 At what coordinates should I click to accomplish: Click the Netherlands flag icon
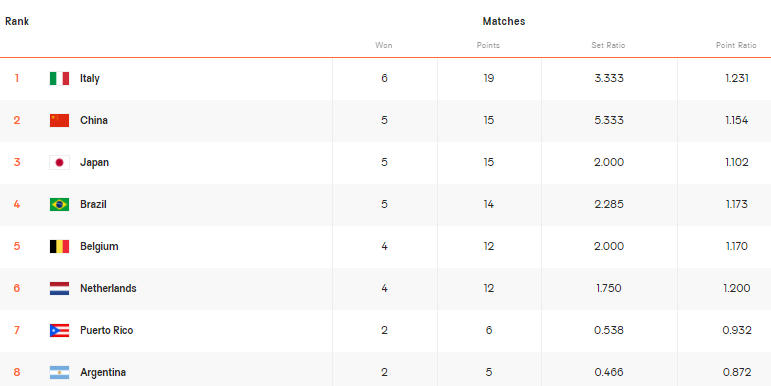pyautogui.click(x=59, y=289)
